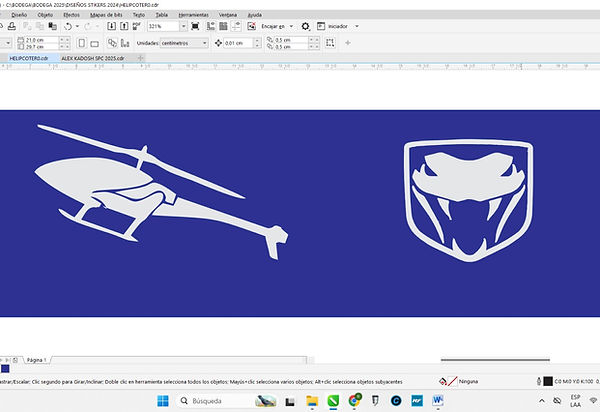Toggle the Treat as filled icon
This screenshot has height=412, width=600.
330,43
